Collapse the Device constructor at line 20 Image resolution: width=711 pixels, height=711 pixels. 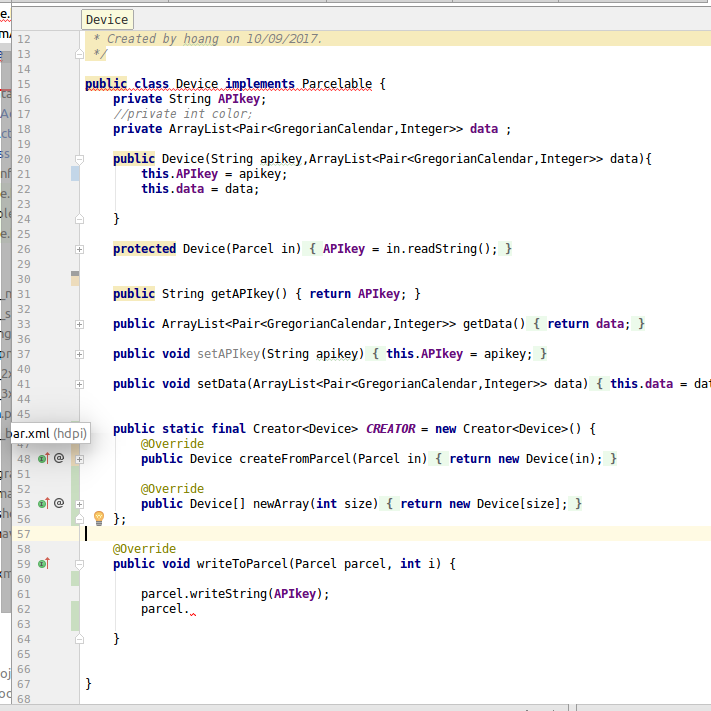click(79, 159)
